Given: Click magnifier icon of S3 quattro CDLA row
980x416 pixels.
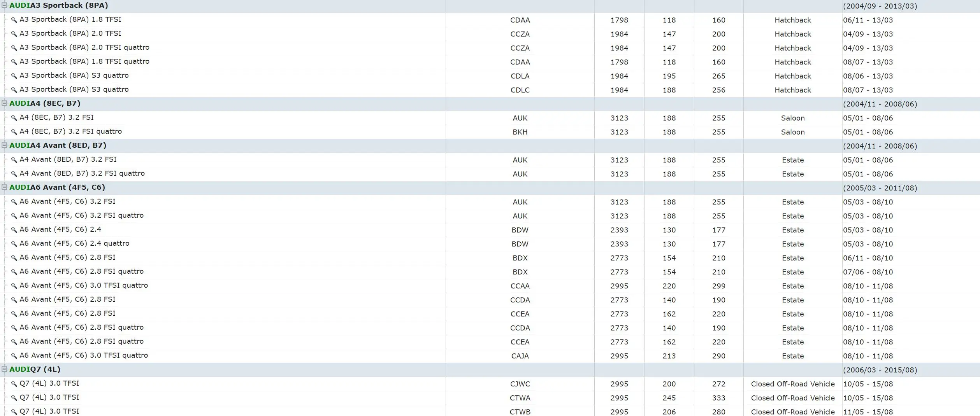Looking at the screenshot, I should click(x=14, y=76).
